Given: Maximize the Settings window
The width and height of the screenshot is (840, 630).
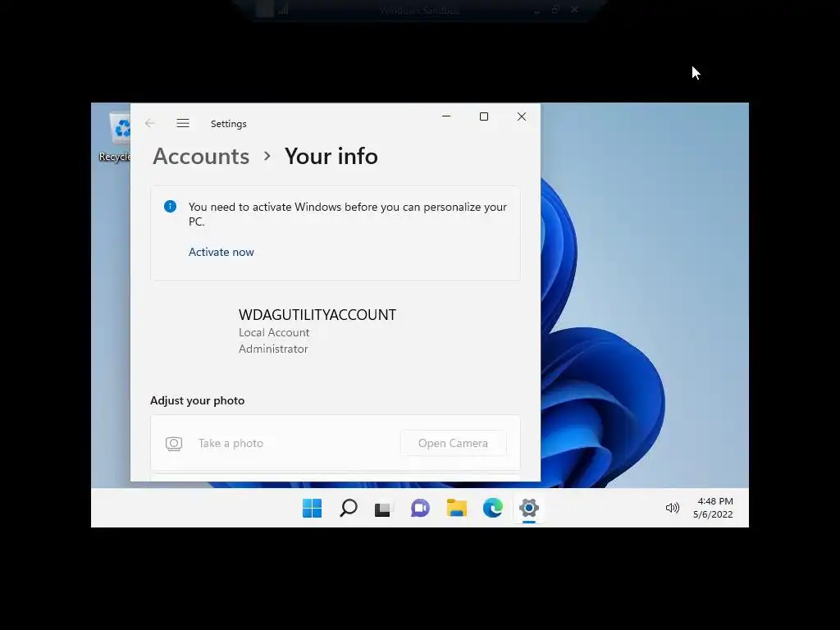Looking at the screenshot, I should point(484,116).
